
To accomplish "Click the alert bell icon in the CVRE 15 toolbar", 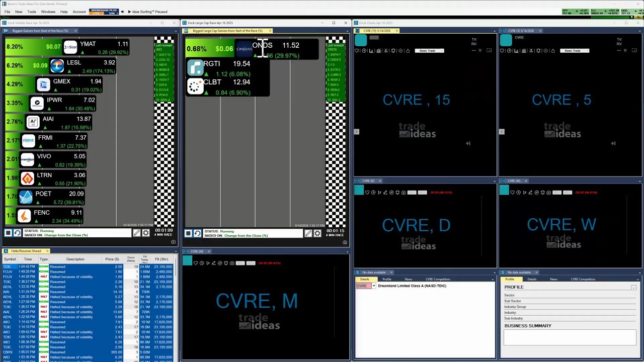I will [x=393, y=51].
